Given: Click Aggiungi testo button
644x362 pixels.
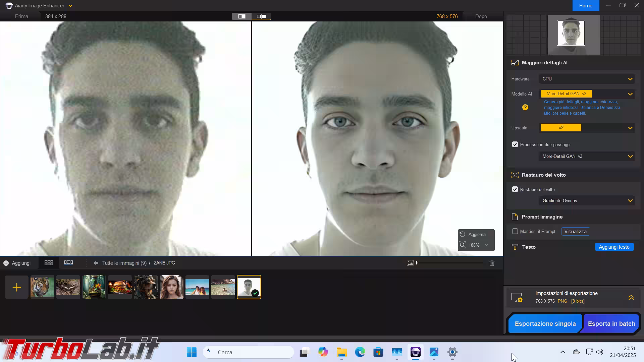Looking at the screenshot, I should tap(614, 247).
